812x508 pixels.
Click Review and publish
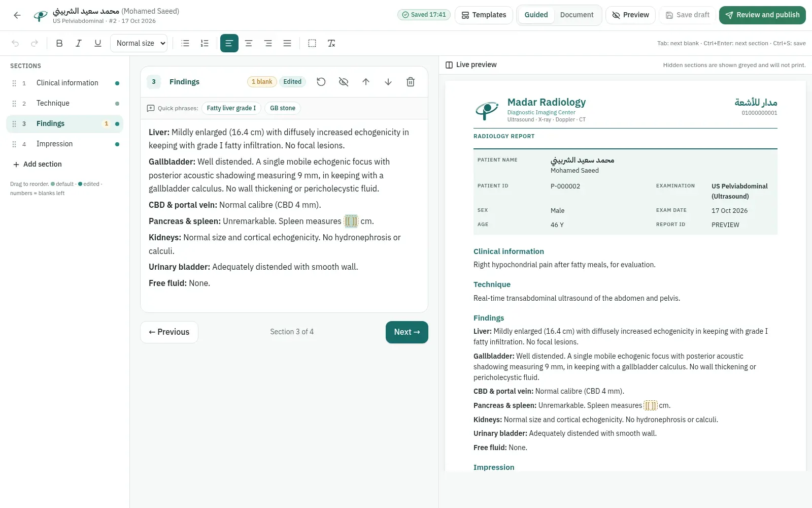[762, 15]
